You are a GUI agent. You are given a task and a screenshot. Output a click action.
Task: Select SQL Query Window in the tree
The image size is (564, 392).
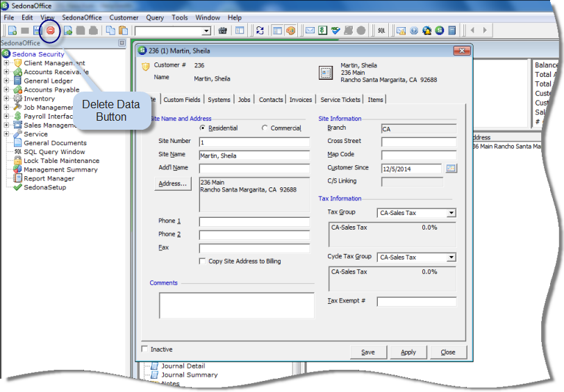click(54, 152)
